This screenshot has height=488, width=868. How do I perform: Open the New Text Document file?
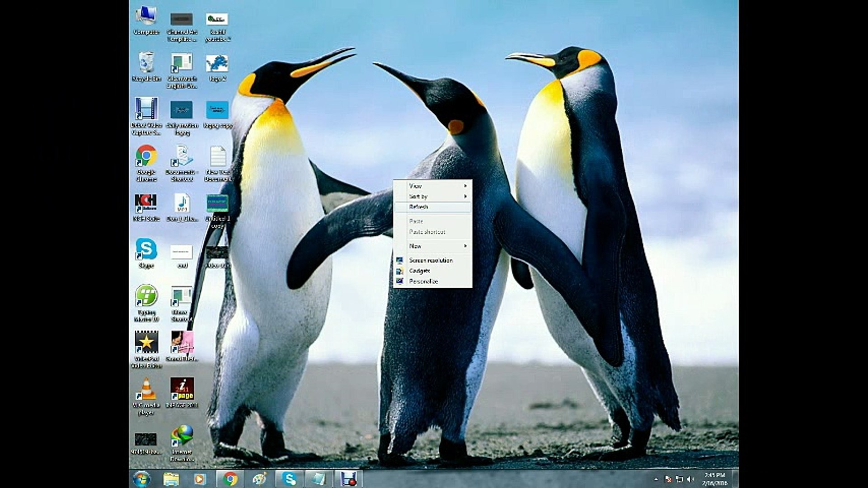click(218, 163)
